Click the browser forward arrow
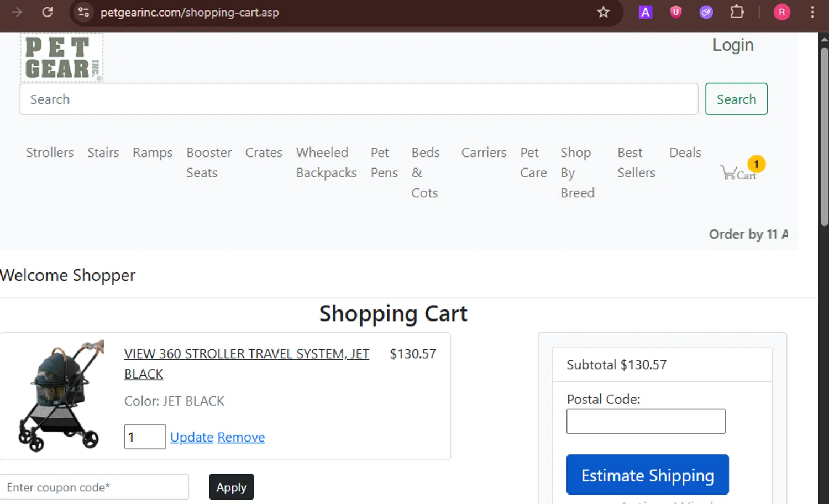This screenshot has width=829, height=504. 17,12
